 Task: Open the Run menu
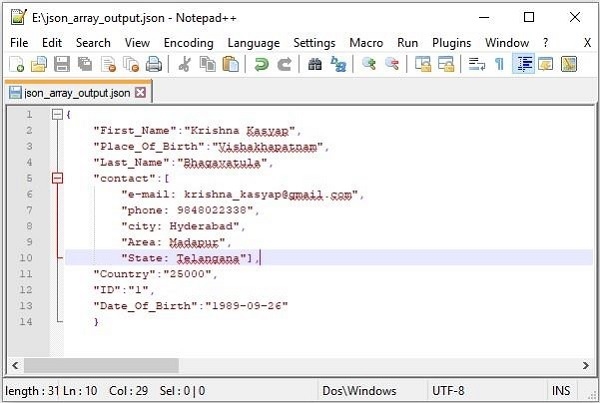[408, 42]
